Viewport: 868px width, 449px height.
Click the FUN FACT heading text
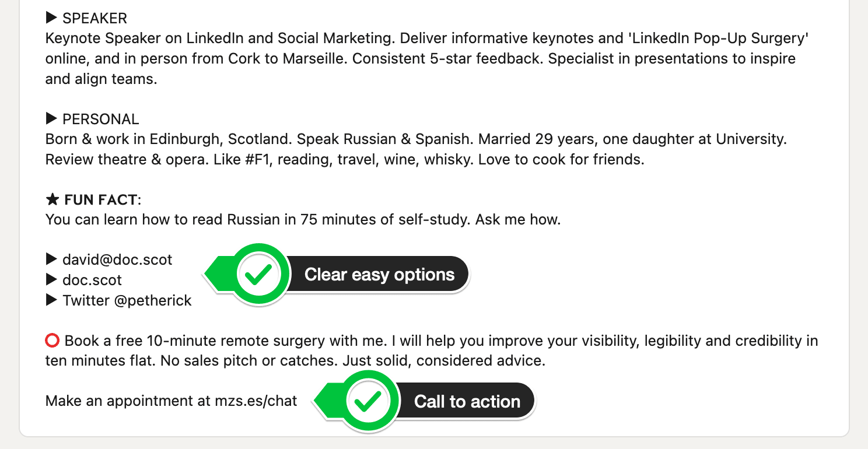pyautogui.click(x=101, y=201)
